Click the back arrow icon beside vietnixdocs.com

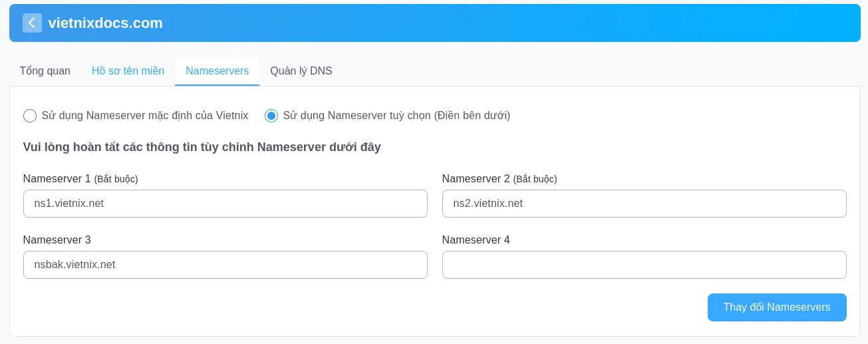pos(32,23)
